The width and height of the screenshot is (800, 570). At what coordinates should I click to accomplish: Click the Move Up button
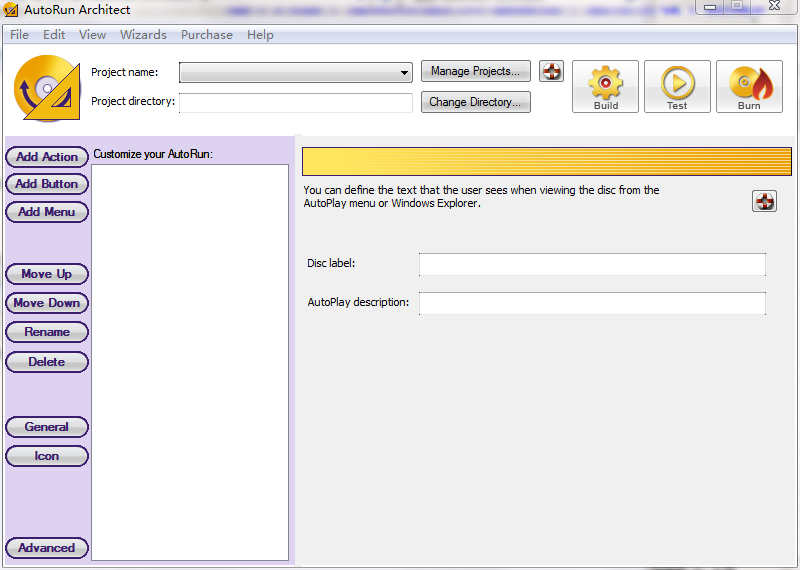click(x=47, y=274)
